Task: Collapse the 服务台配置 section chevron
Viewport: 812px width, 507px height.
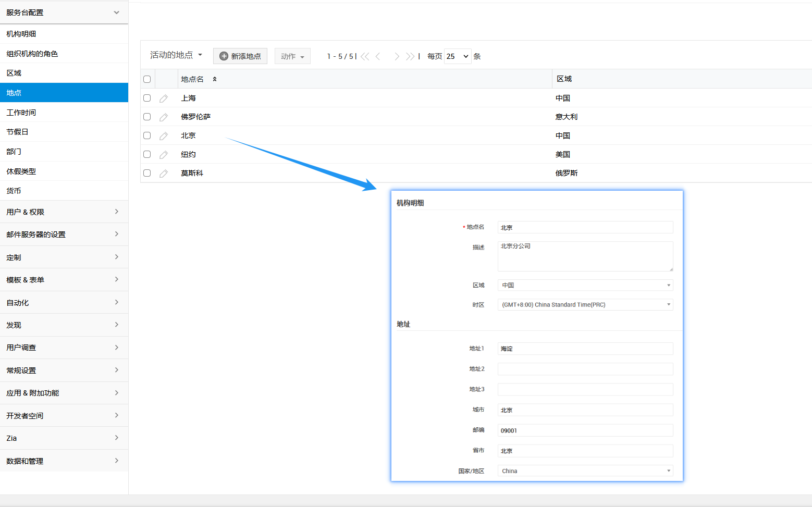Action: (117, 12)
